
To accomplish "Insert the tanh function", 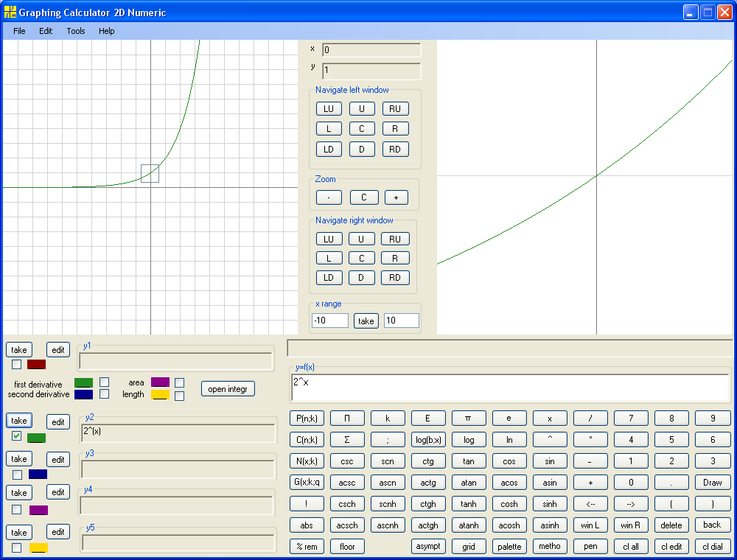I will (x=469, y=504).
